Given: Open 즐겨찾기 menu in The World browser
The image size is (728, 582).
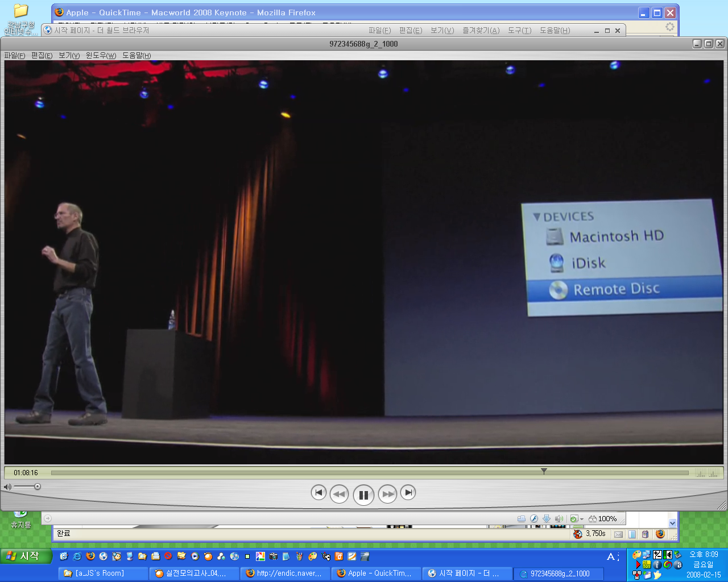Looking at the screenshot, I should (x=481, y=31).
